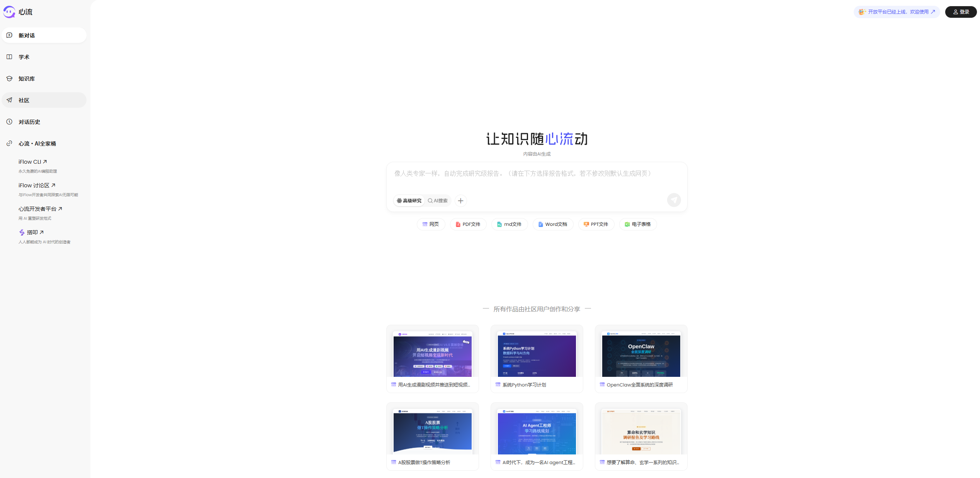
Task: Open 对话历史
Action: pos(44,122)
